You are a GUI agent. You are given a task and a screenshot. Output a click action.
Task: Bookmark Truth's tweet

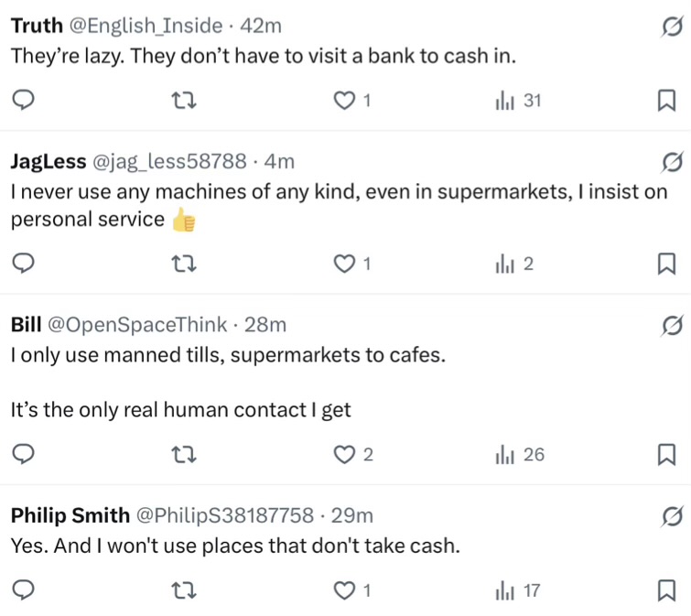[666, 102]
